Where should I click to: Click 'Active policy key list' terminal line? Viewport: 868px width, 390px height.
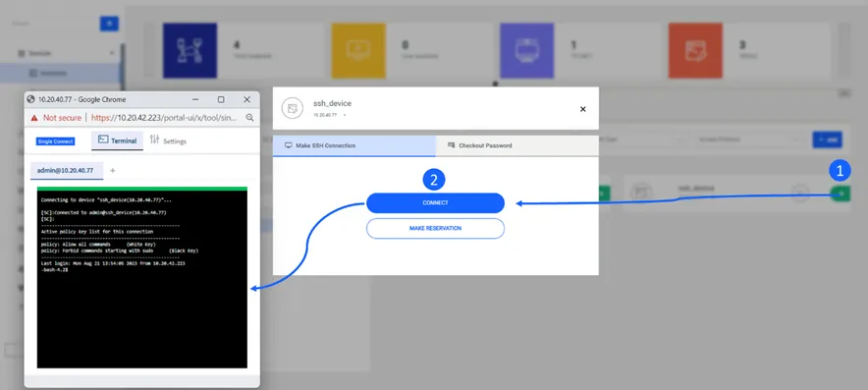coord(97,232)
